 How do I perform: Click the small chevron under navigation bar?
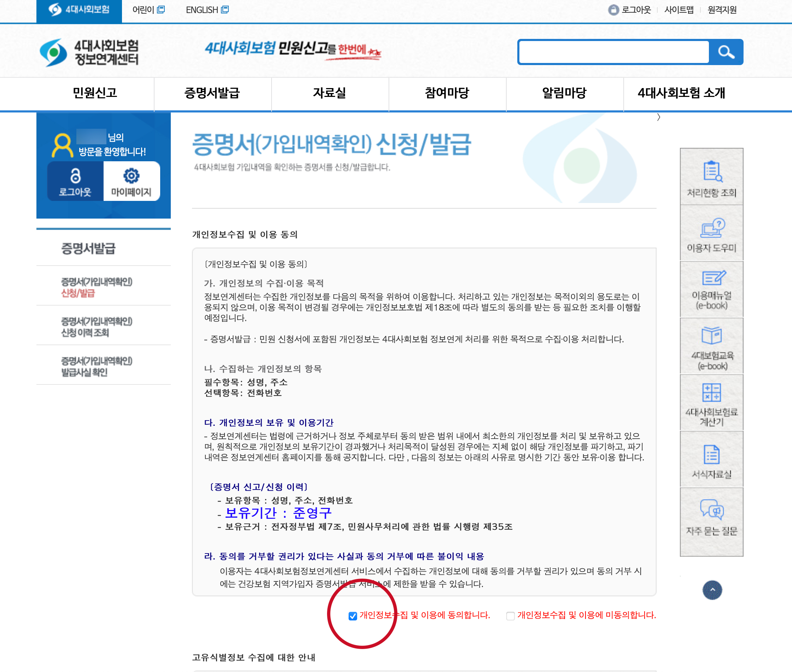(x=658, y=117)
